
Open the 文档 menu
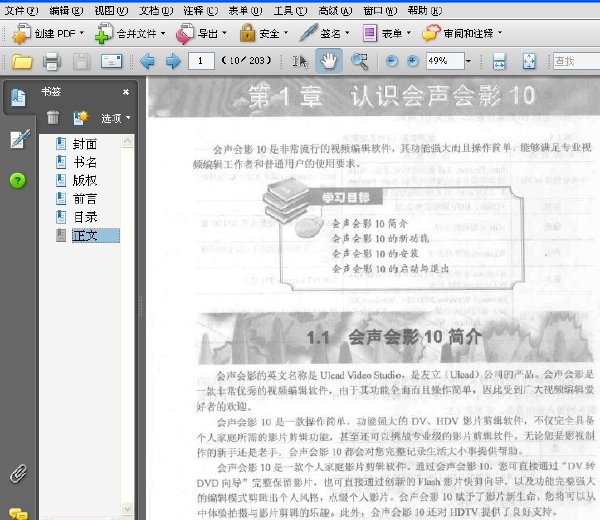156,11
